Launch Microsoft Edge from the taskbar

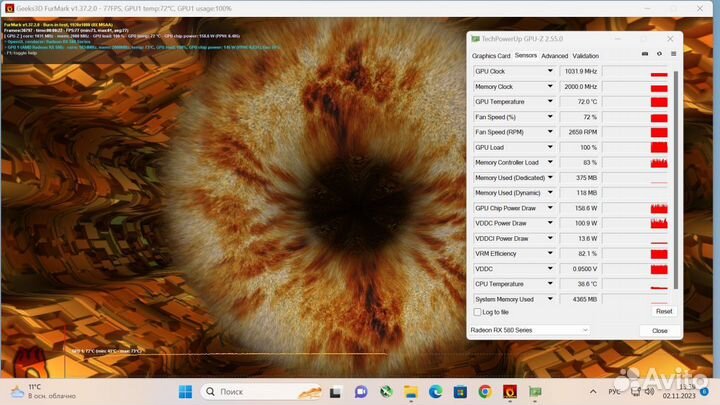click(435, 391)
